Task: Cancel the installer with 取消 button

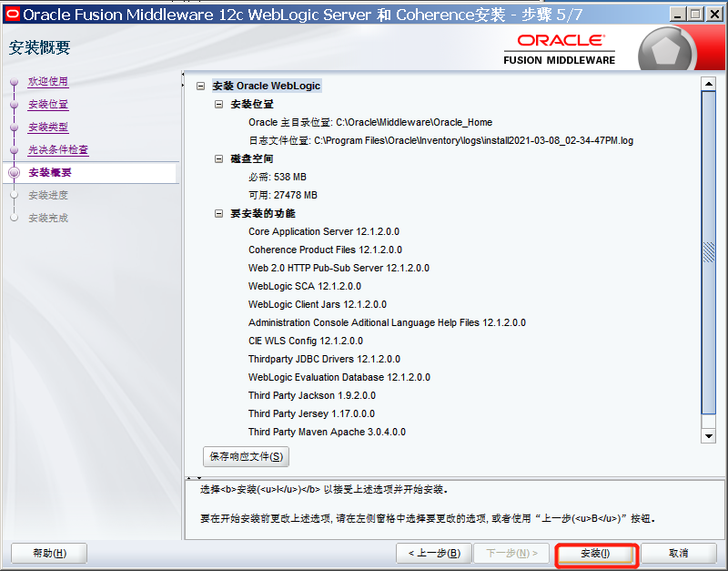Action: 678,554
